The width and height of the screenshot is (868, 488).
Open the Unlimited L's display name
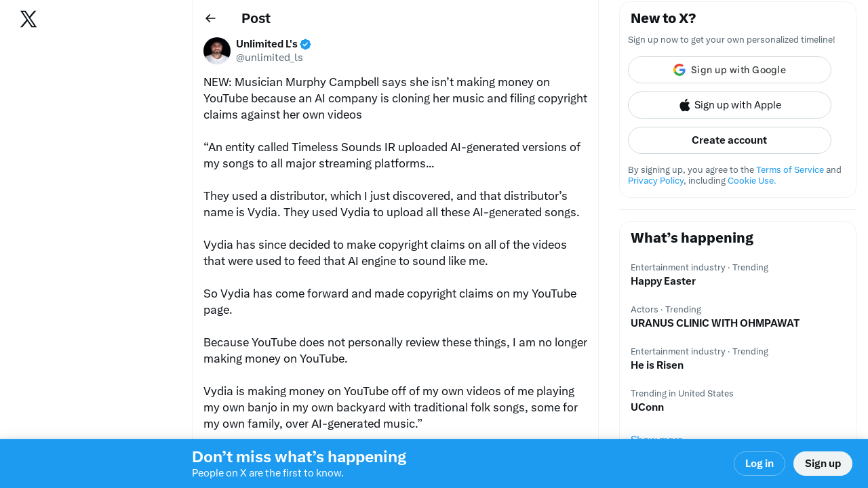[267, 44]
